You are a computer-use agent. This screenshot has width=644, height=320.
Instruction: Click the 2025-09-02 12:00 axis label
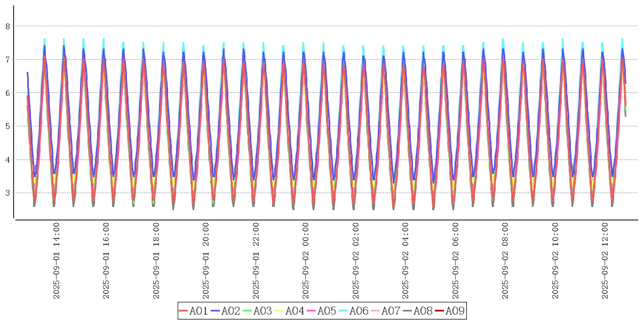coord(606,261)
